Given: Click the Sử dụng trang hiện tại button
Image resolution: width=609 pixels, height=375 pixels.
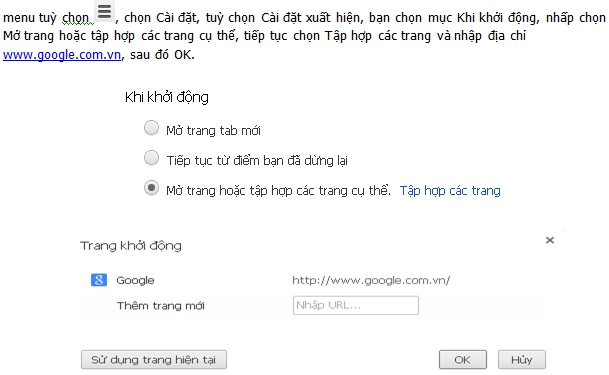Looking at the screenshot, I should point(154,360).
